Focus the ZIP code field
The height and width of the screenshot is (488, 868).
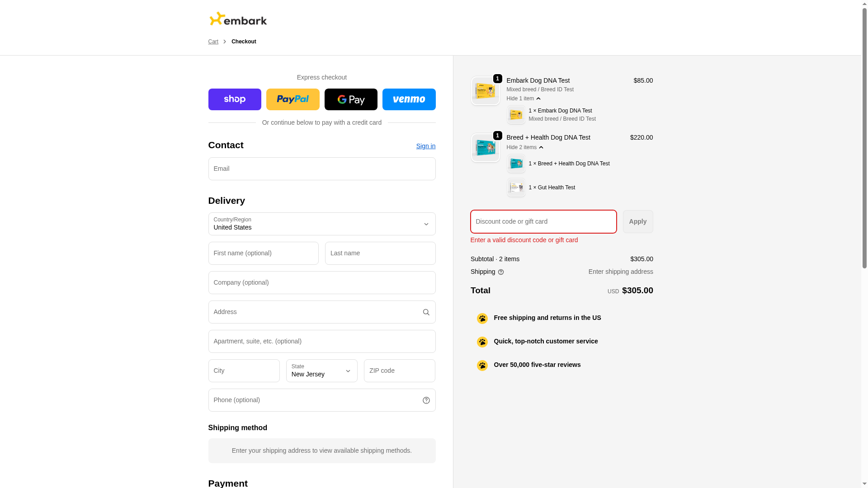[x=399, y=371]
